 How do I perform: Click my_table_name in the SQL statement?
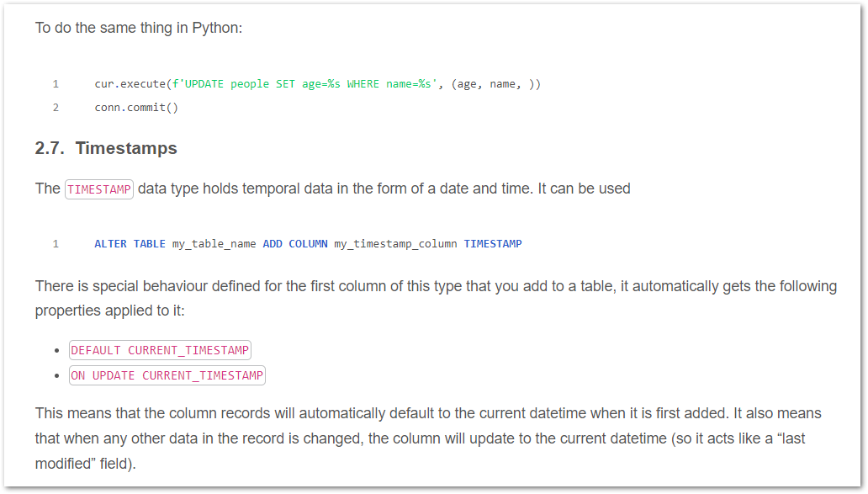coord(214,244)
